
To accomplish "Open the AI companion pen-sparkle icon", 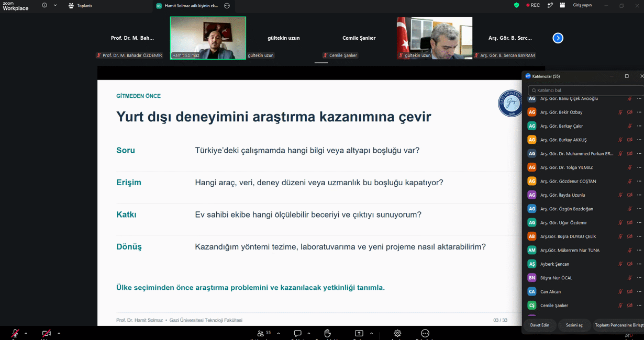I will (550, 5).
